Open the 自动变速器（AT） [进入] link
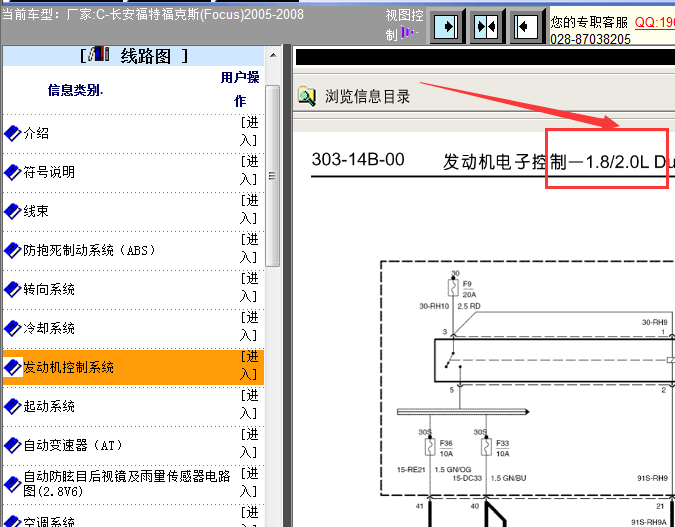The image size is (675, 527). coord(249,443)
